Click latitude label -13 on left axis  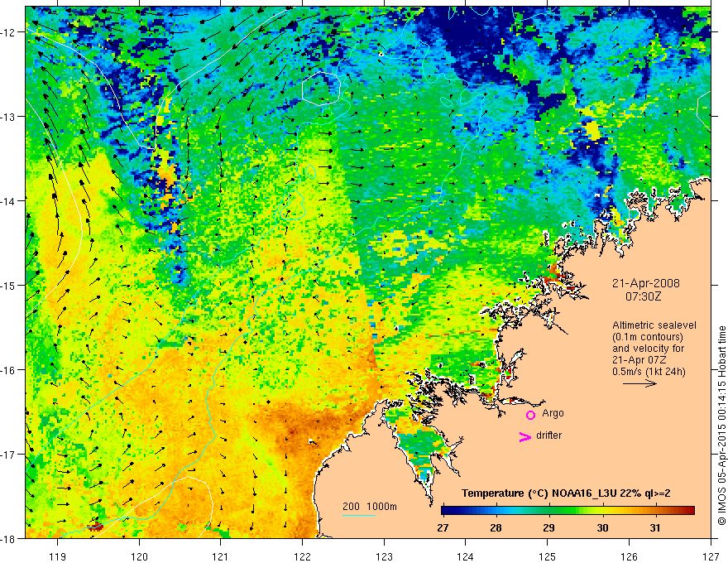pos(8,117)
